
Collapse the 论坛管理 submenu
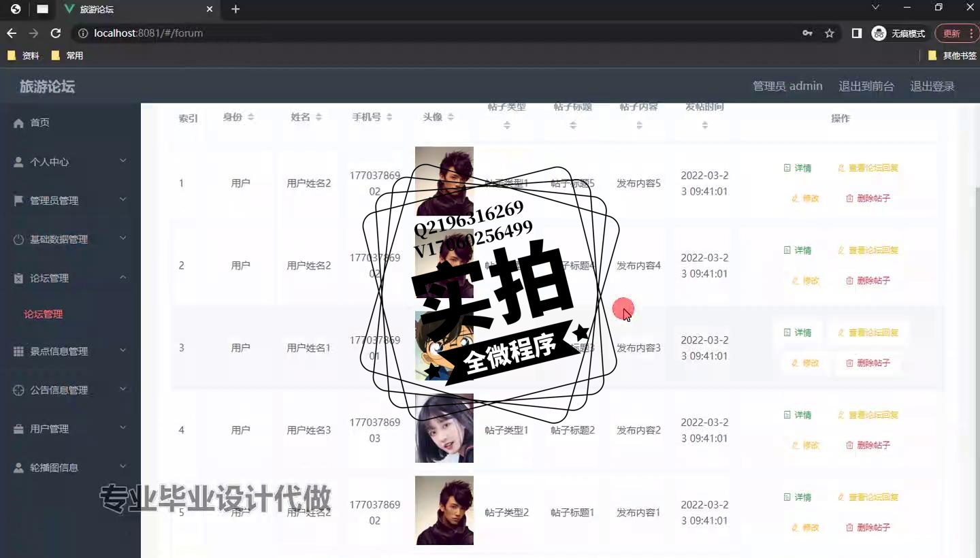[x=123, y=277]
